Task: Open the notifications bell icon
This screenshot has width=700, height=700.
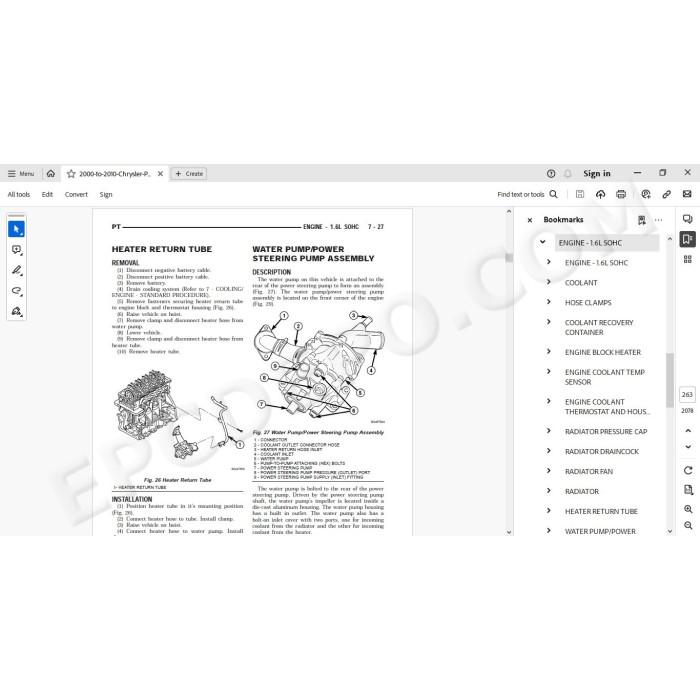Action: click(567, 174)
